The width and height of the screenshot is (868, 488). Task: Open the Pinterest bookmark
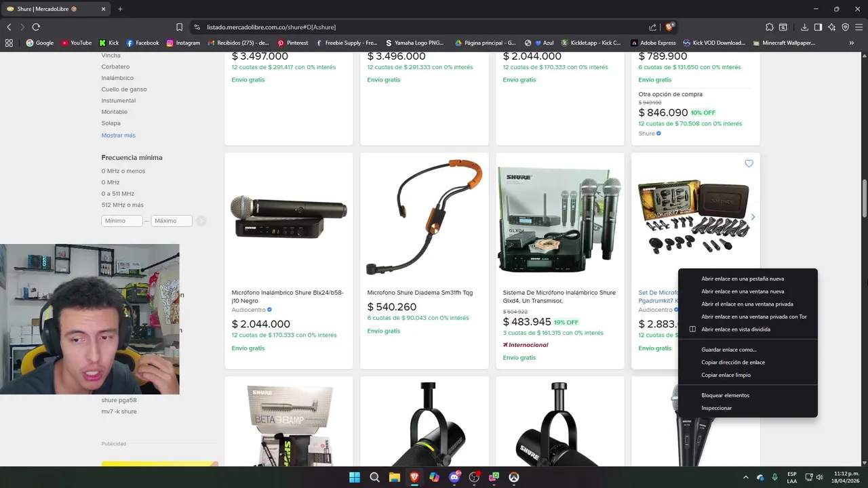(293, 43)
